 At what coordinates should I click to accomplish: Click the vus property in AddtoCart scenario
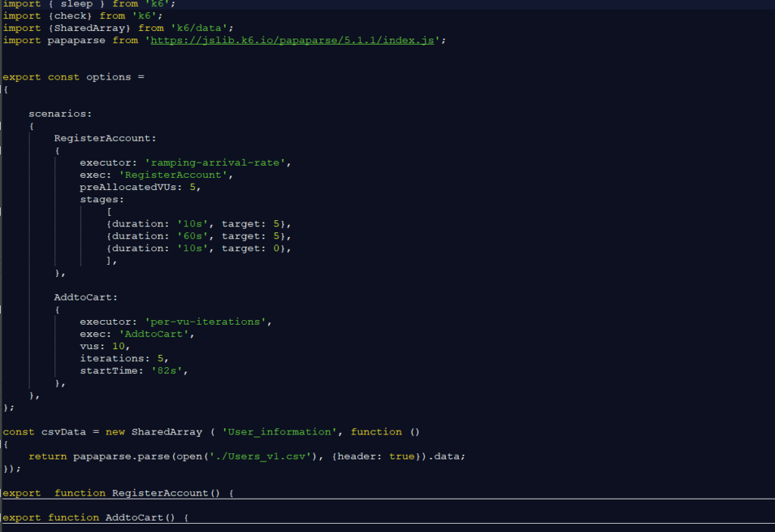[x=91, y=346]
